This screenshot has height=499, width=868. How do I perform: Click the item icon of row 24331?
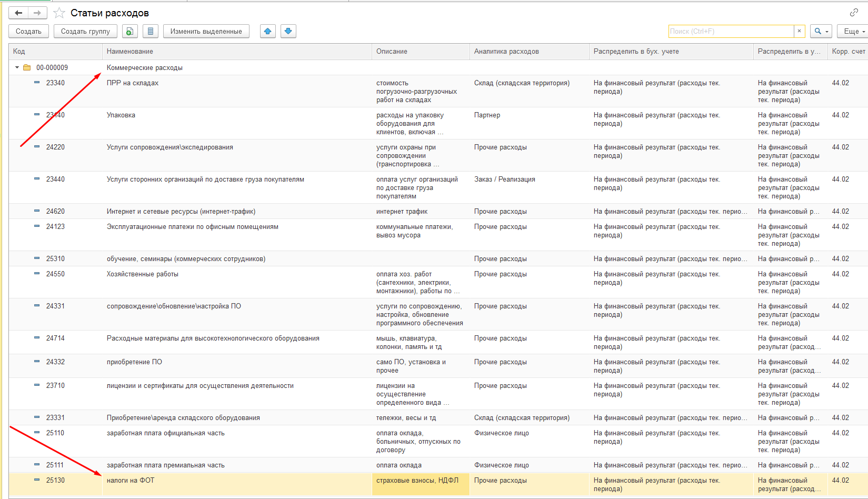pos(37,306)
